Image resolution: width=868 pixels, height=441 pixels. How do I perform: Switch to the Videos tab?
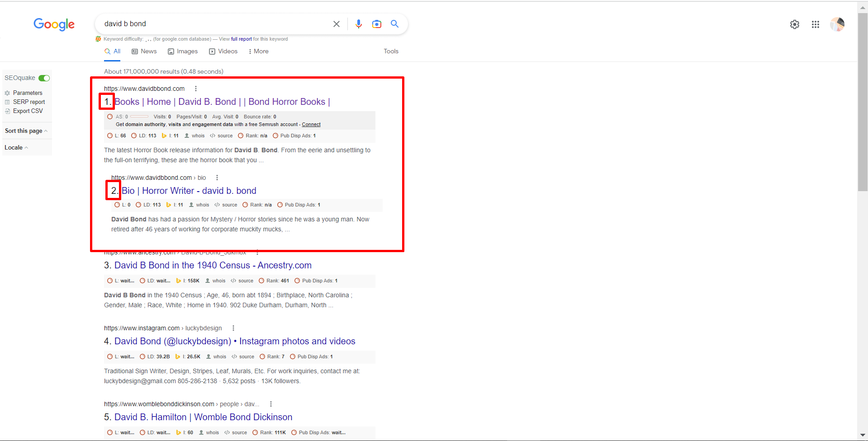tap(223, 52)
